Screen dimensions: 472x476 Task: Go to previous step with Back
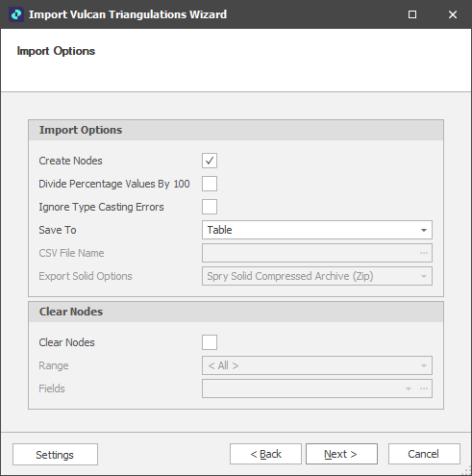(x=265, y=454)
